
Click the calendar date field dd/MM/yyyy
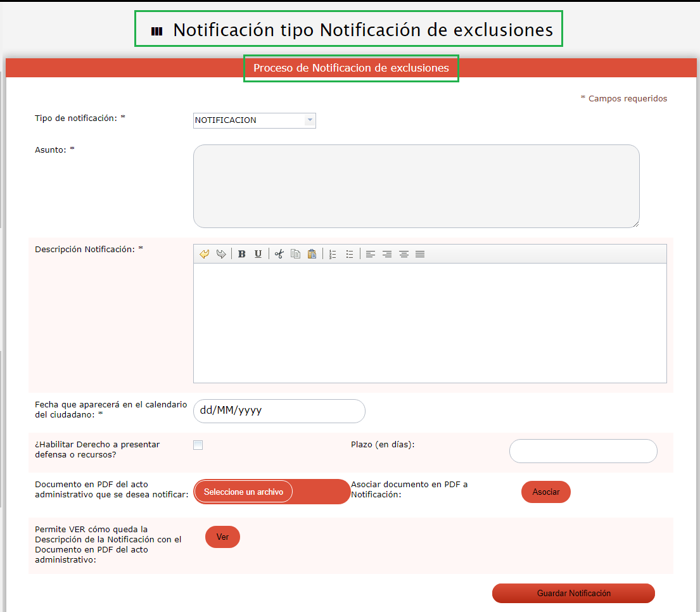coord(279,411)
